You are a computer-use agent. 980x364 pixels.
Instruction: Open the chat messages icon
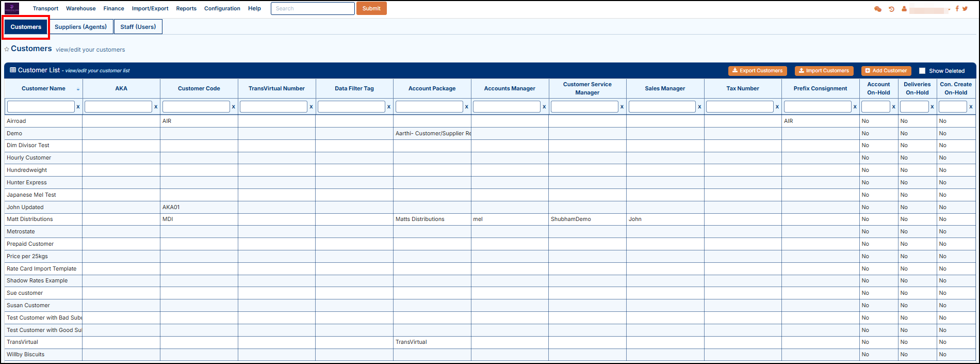[878, 9]
